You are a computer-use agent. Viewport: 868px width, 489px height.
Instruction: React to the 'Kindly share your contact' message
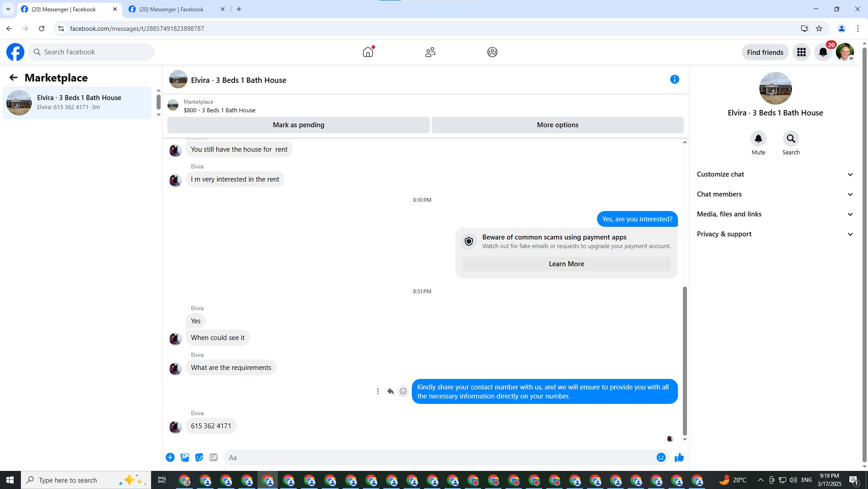coord(403,391)
